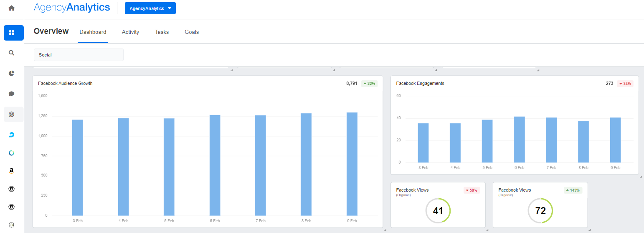Click the blue hook-shaped sidebar icon
644x233 pixels.
pos(12,135)
